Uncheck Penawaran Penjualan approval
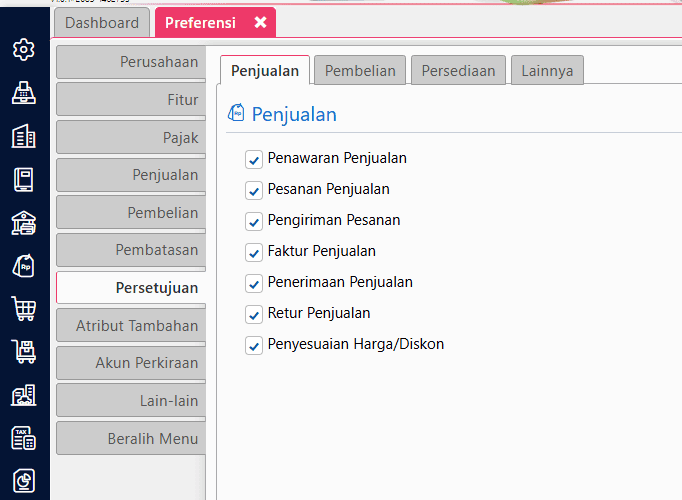 click(254, 159)
